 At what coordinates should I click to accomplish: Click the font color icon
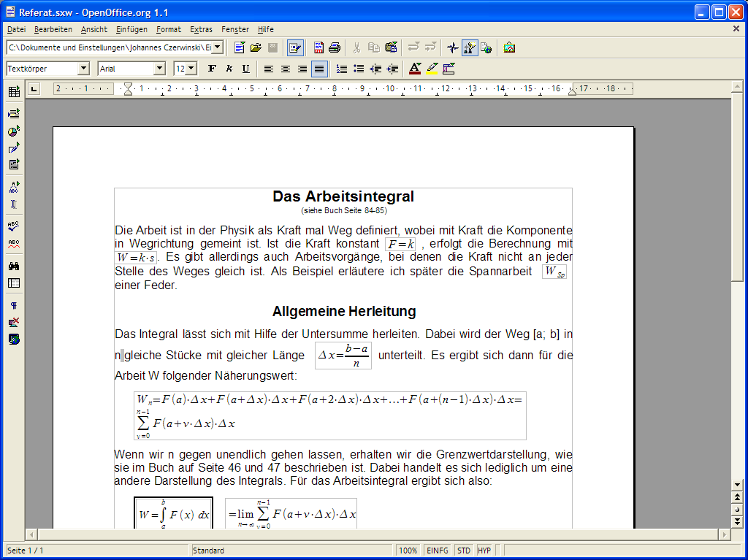point(415,69)
